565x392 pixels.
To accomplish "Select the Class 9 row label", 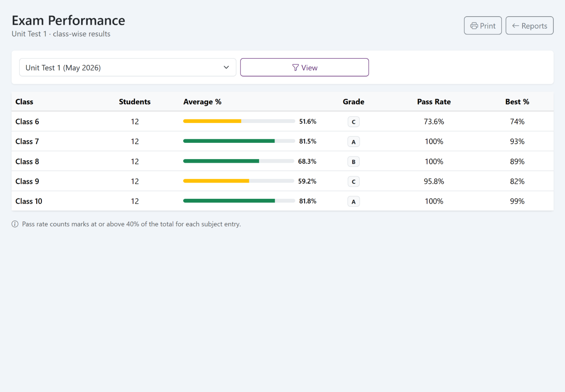I will [x=27, y=181].
